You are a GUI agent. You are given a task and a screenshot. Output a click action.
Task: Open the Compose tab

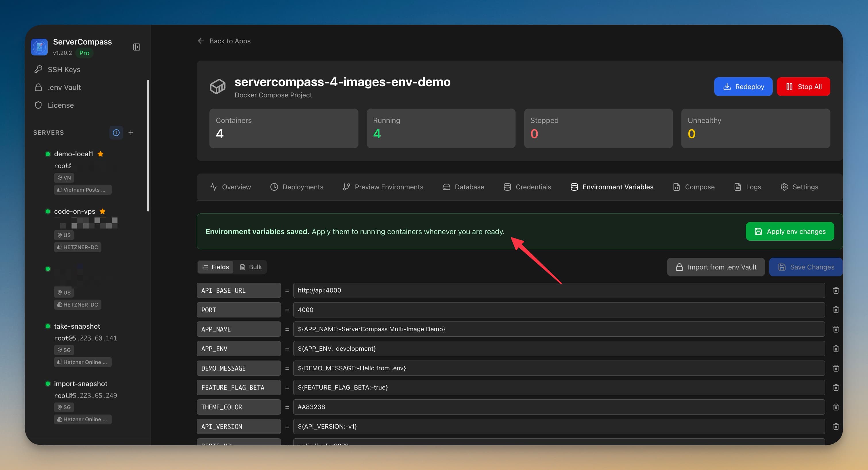(694, 187)
